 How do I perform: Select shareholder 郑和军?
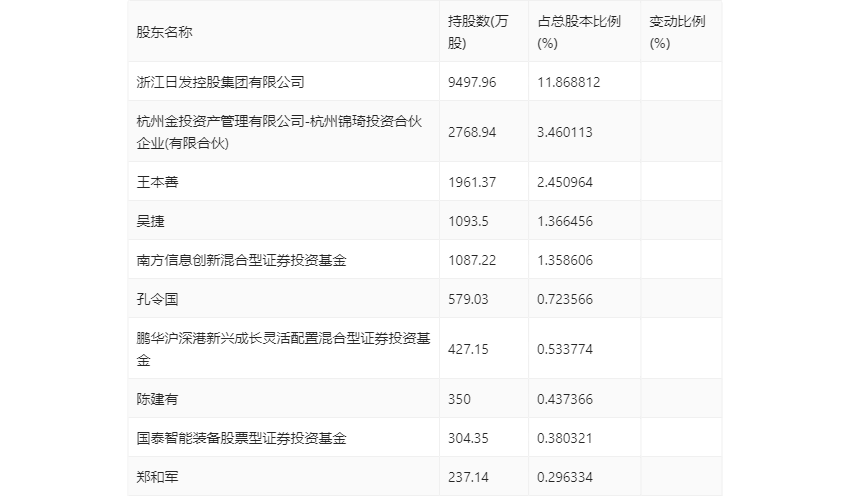[x=157, y=477]
